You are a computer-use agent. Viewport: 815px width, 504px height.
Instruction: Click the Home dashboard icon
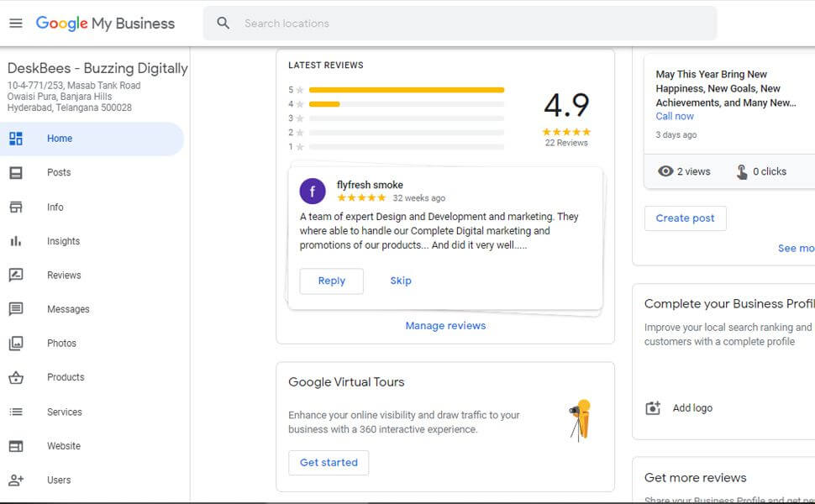[16, 139]
